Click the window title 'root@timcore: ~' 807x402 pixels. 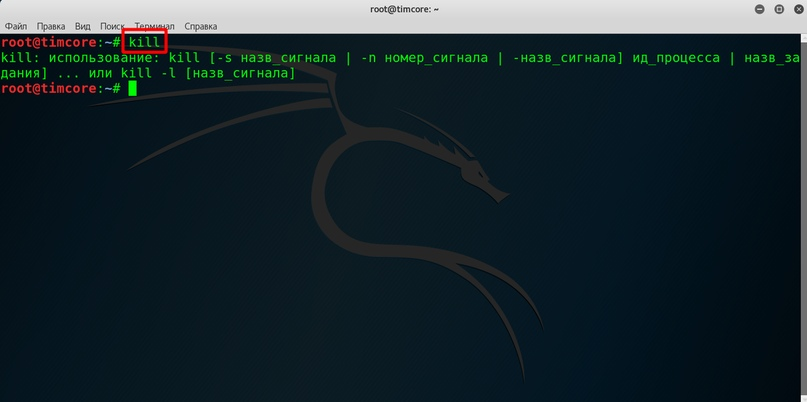pos(404,9)
